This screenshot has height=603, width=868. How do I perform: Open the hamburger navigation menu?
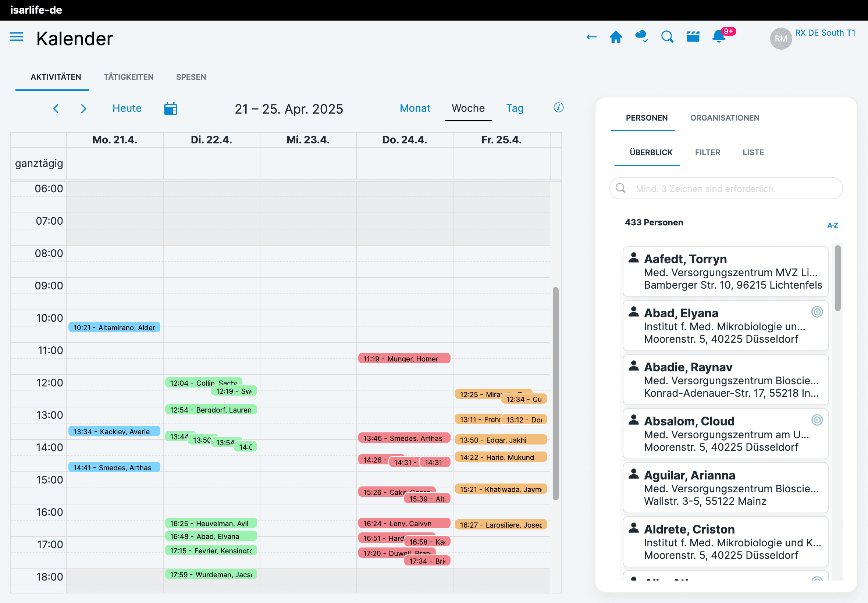17,37
